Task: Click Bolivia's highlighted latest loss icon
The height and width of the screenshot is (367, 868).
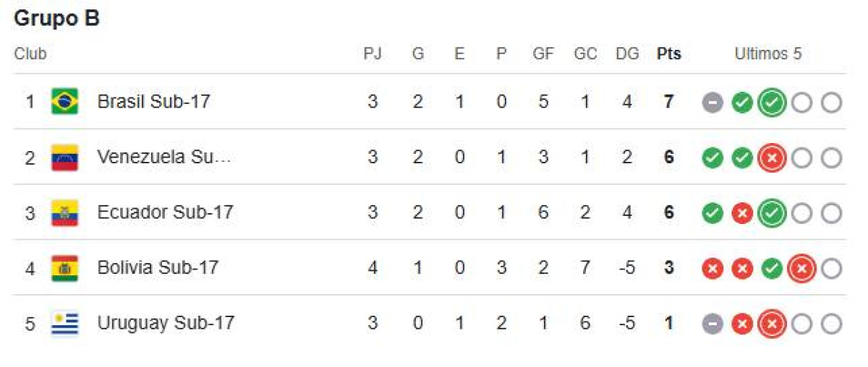Action: (x=801, y=269)
